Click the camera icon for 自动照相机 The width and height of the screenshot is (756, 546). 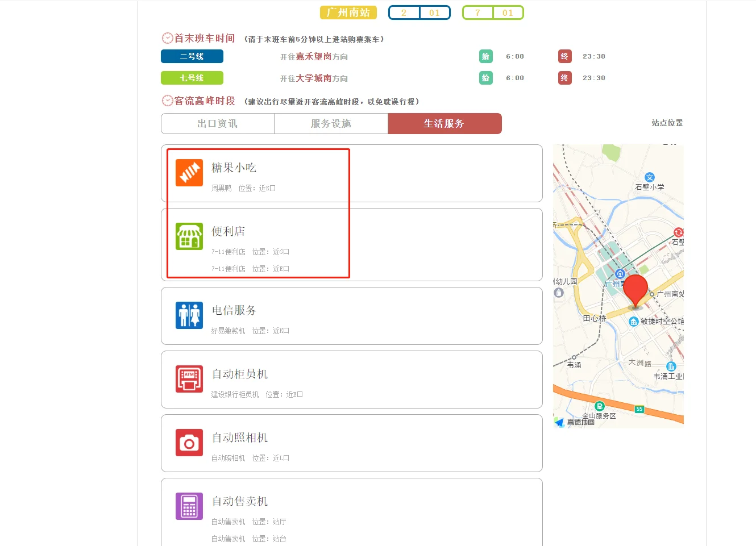189,443
